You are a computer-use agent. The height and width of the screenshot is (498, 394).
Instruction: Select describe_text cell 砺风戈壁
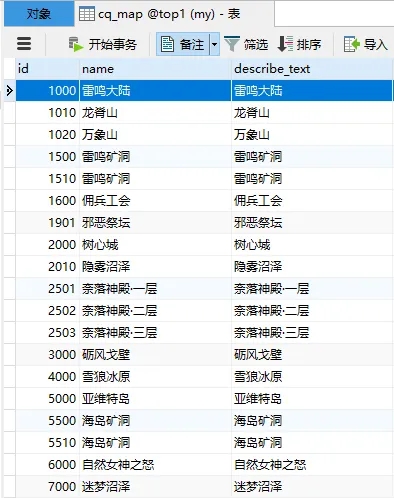pos(312,355)
